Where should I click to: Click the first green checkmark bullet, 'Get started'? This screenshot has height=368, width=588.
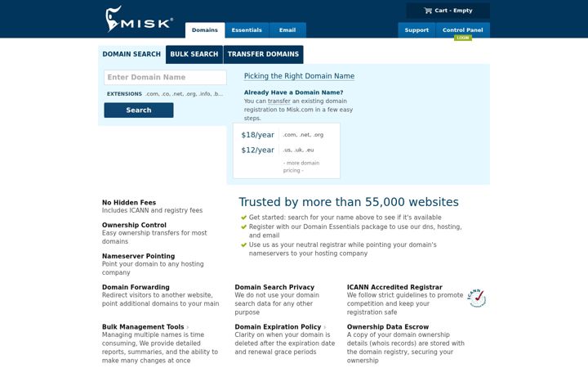click(x=243, y=218)
